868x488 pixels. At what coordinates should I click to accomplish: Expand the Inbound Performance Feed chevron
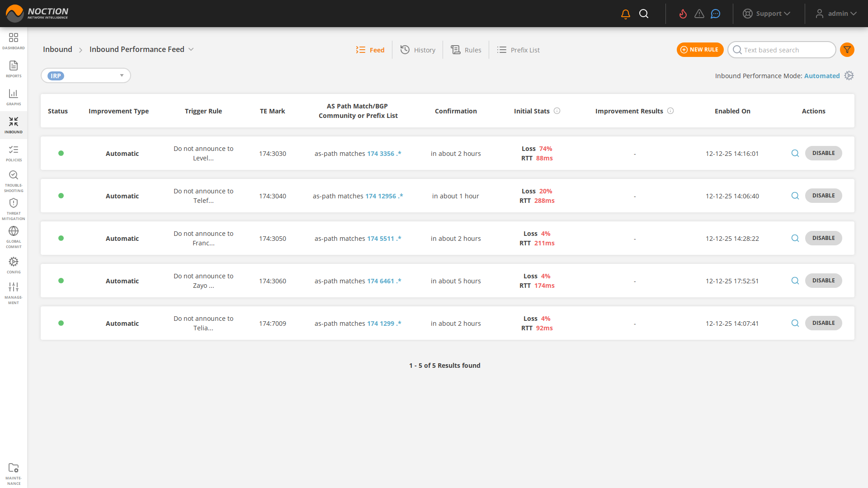pos(192,49)
